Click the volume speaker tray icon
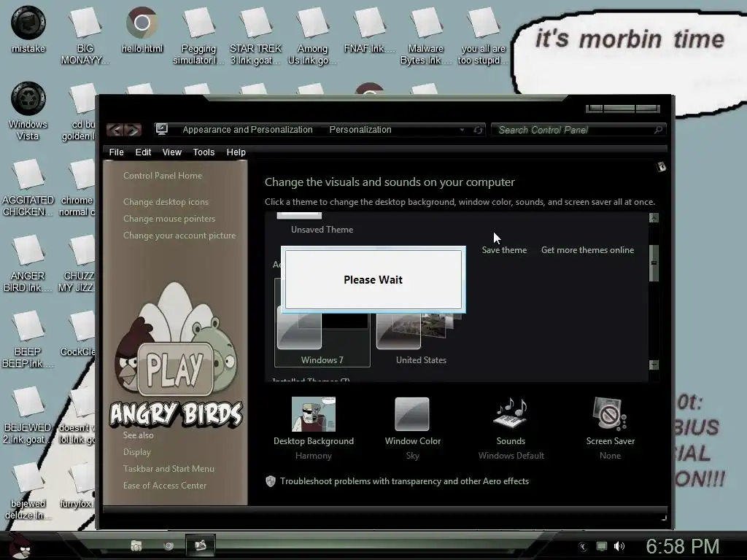 (x=619, y=546)
